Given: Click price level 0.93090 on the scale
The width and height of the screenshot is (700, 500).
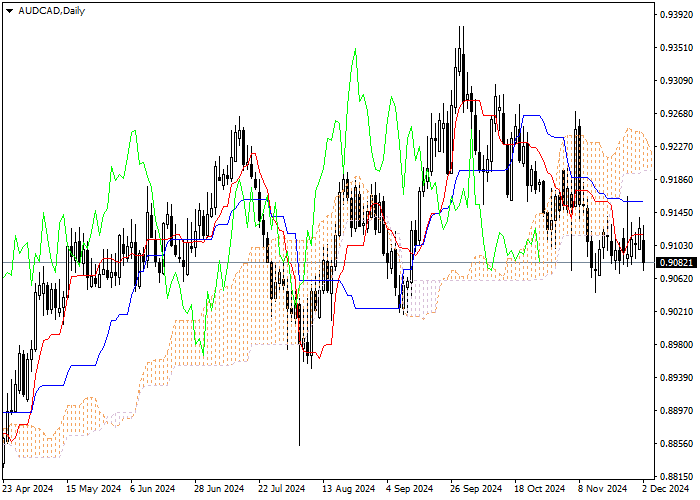Looking at the screenshot, I should 677,81.
